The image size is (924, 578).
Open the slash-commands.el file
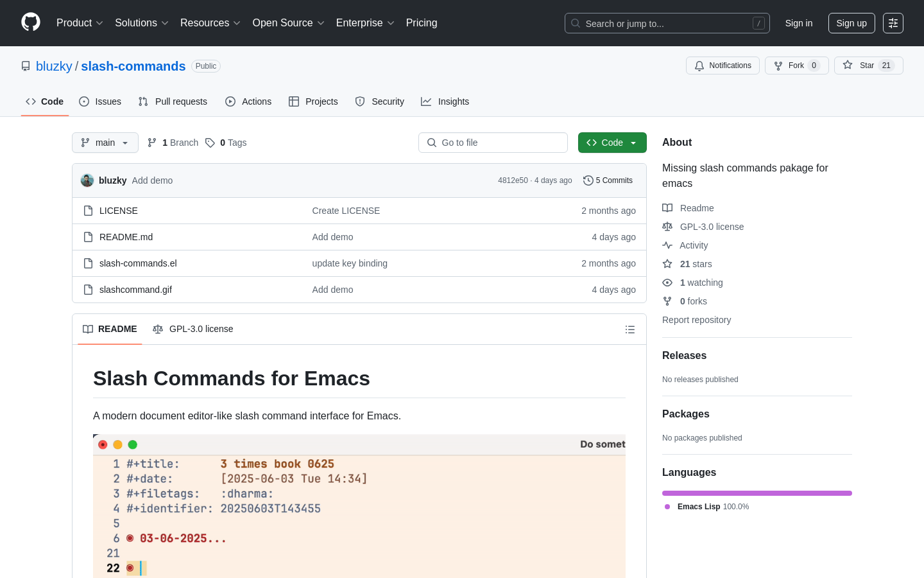click(138, 263)
